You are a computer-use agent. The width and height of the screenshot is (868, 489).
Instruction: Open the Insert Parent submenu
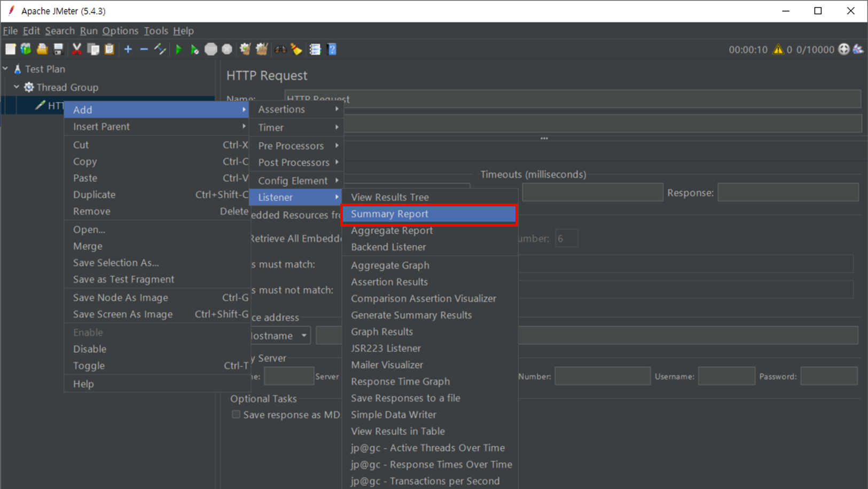pyautogui.click(x=158, y=127)
